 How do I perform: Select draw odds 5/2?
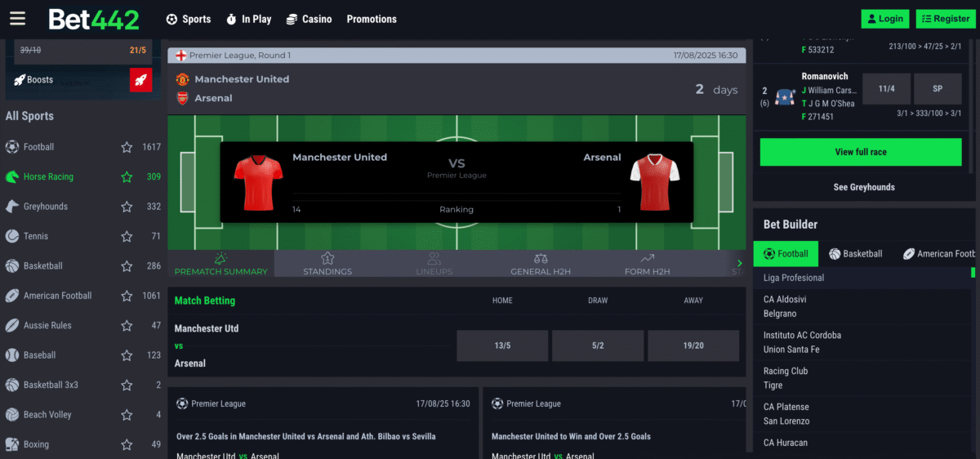598,345
